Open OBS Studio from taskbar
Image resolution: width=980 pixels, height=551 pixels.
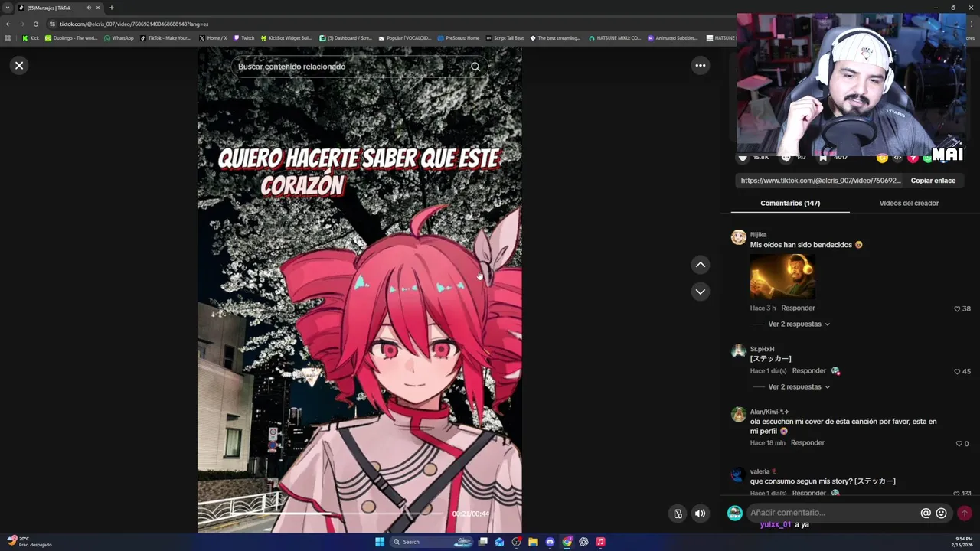(x=516, y=542)
